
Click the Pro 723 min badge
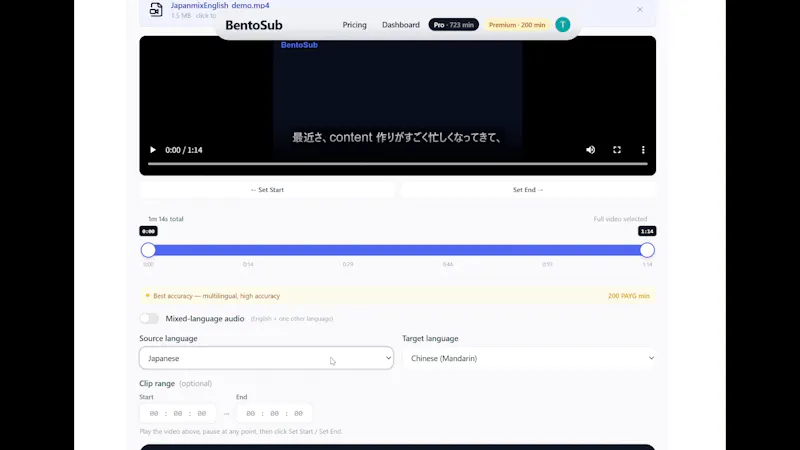click(x=454, y=24)
